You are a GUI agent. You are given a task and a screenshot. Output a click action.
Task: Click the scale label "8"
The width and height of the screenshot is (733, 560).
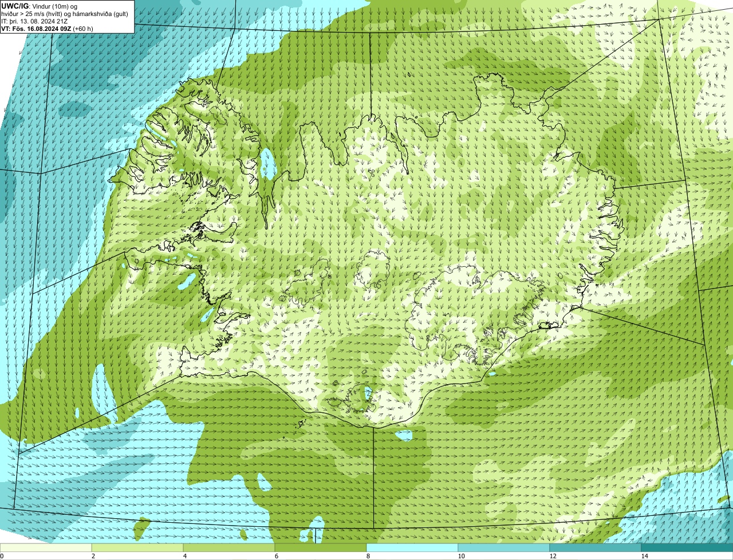click(x=368, y=556)
